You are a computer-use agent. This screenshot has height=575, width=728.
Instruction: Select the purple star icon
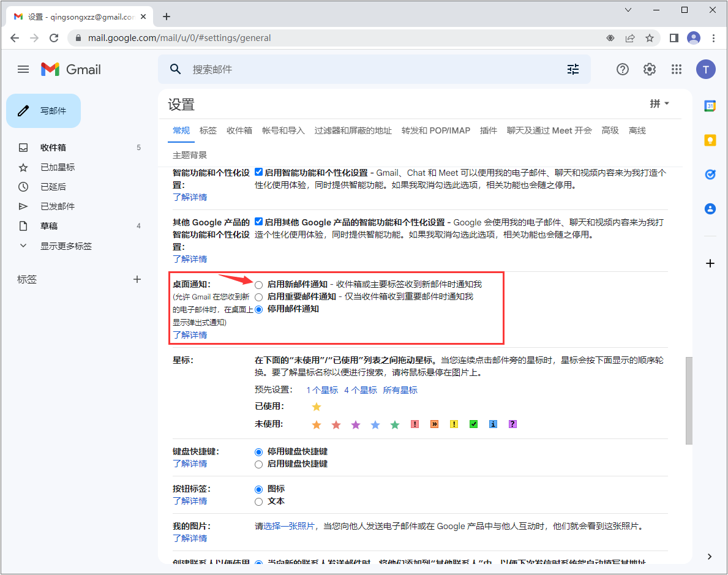(356, 424)
